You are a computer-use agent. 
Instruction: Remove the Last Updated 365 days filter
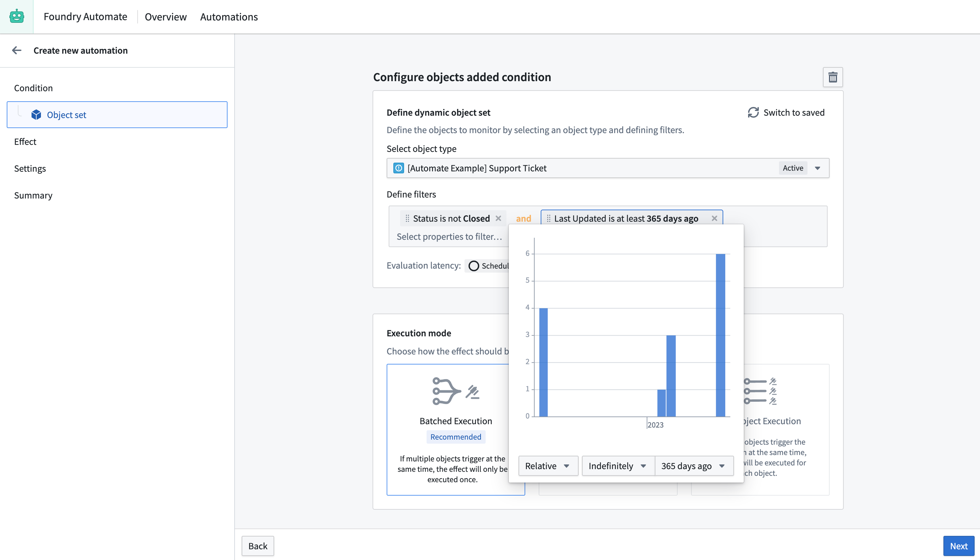pyautogui.click(x=714, y=219)
